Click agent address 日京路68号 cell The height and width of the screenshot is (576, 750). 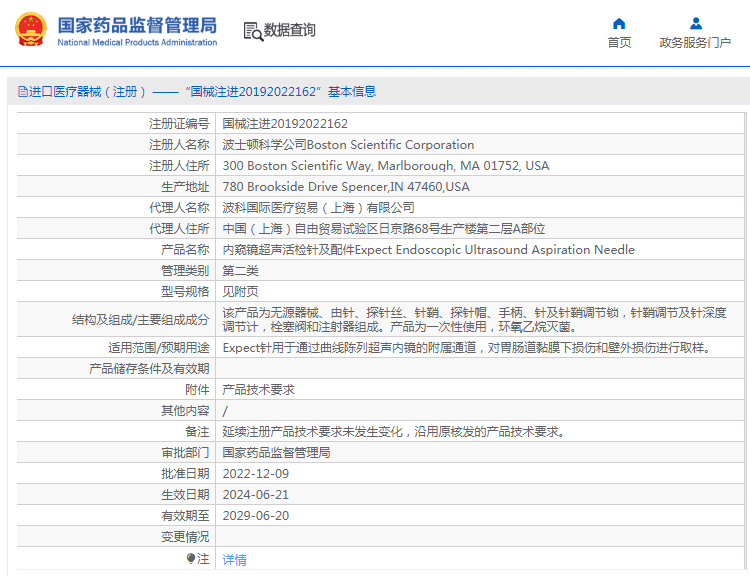click(384, 229)
